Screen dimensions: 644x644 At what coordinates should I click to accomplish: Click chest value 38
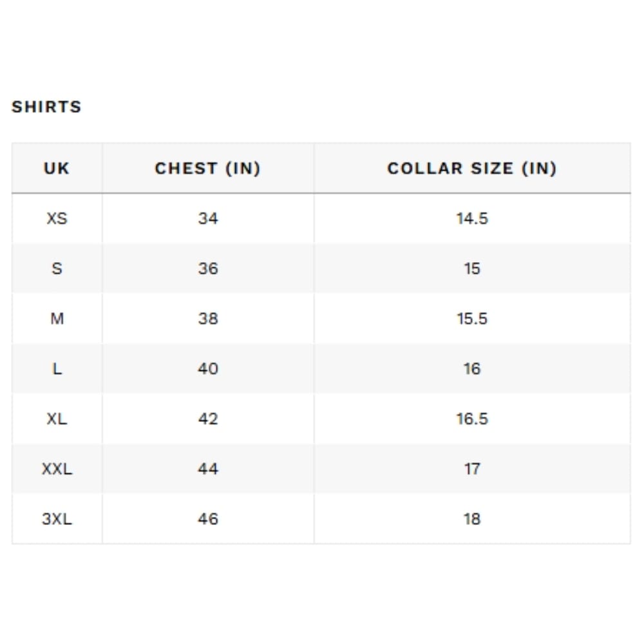208,319
